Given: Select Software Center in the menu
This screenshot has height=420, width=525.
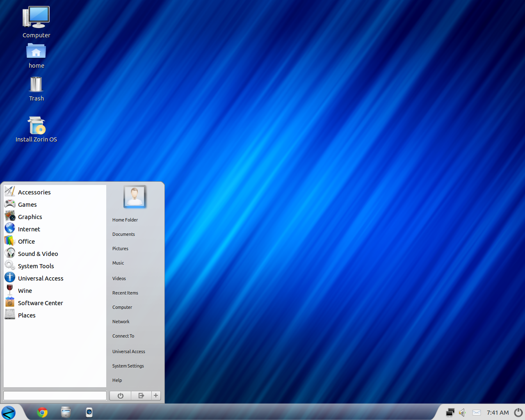Looking at the screenshot, I should pyautogui.click(x=40, y=303).
